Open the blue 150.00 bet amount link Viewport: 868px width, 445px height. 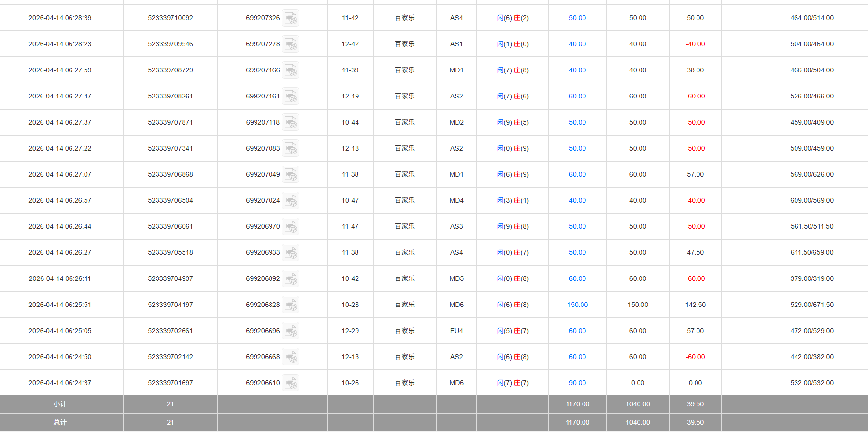coord(577,305)
